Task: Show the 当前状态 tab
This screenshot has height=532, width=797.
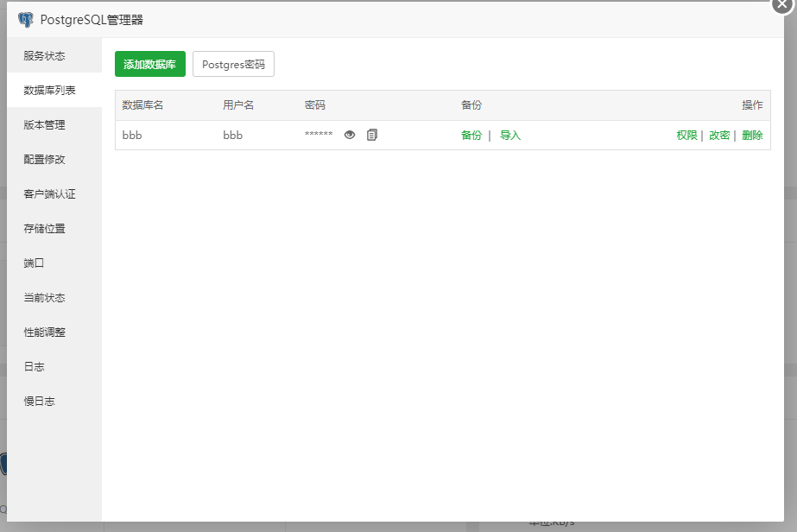Action: click(x=54, y=298)
